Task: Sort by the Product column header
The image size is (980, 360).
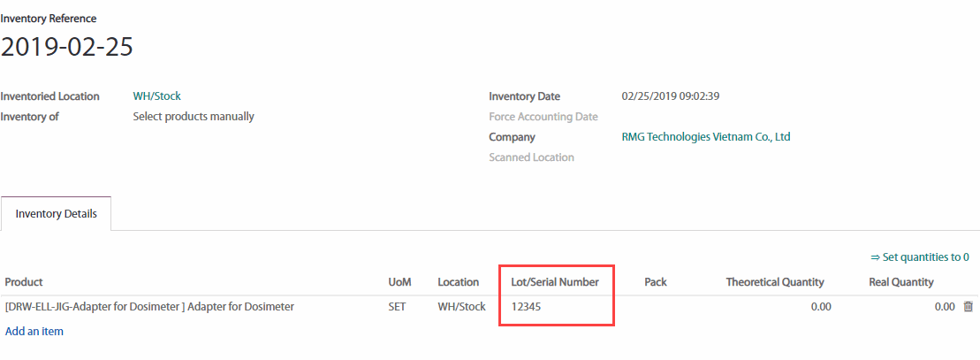Action: coord(24,282)
